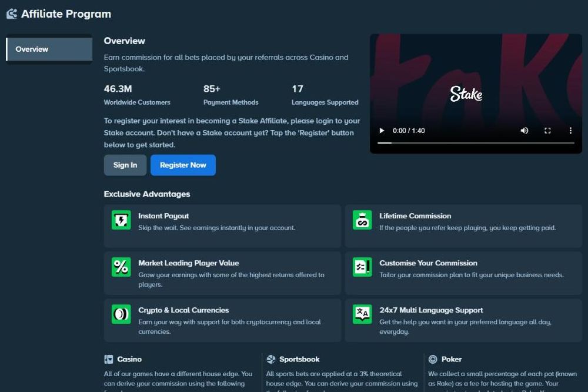Click the 'Languages Supported' label
Screen dimensions: 588x392
325,102
